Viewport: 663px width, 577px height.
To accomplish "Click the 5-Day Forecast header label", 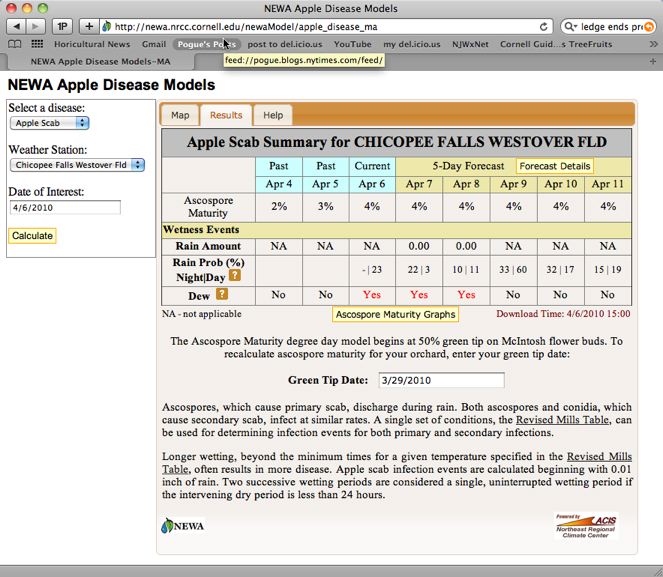I will coord(468,166).
